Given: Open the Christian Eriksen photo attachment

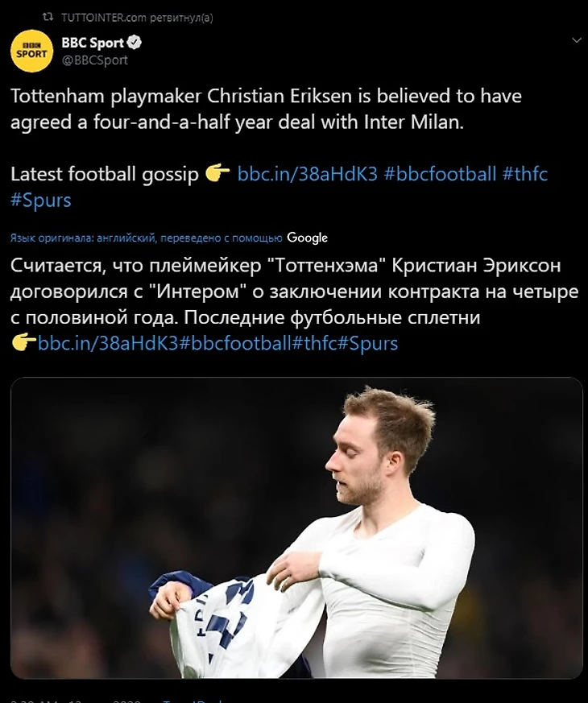Looking at the screenshot, I should [296, 527].
